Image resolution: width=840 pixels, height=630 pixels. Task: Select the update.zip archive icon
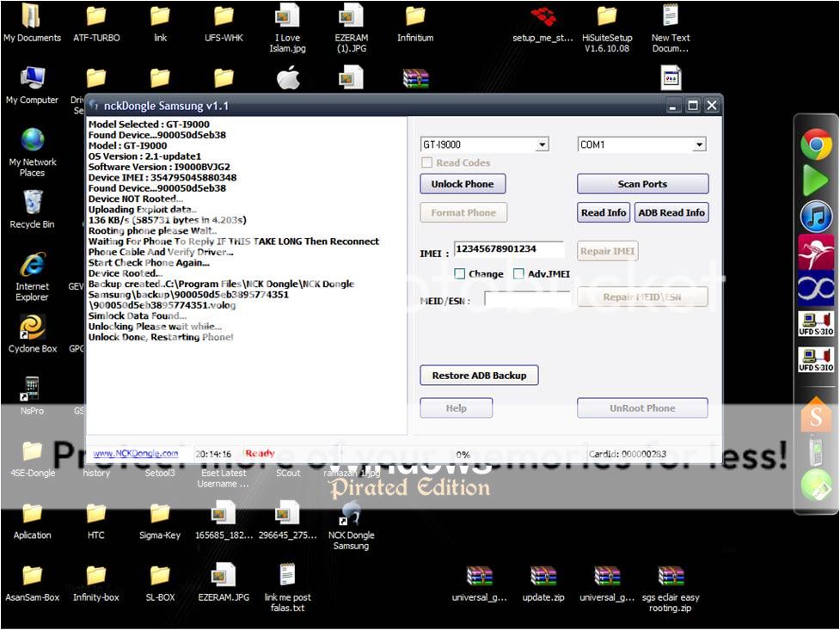point(543,584)
